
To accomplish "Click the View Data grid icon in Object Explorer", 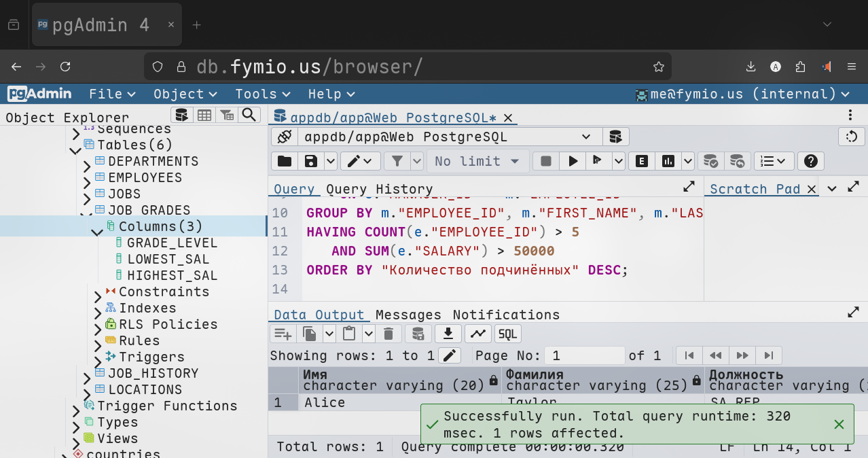I will (x=204, y=115).
